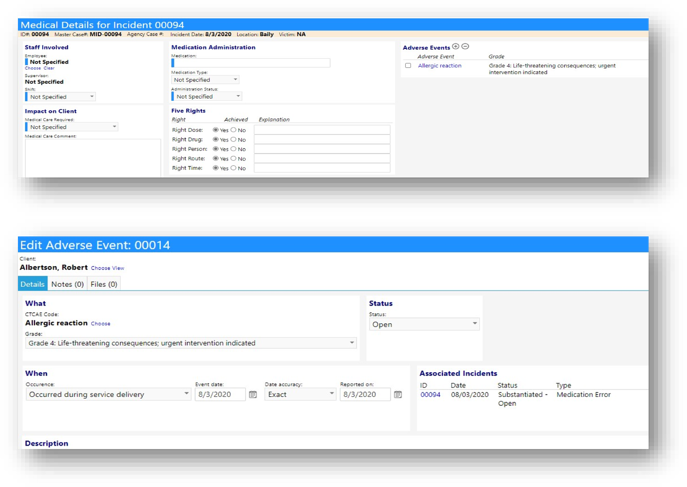The width and height of the screenshot is (687, 487).
Task: Click Choose link under Employee
Action: [33, 68]
